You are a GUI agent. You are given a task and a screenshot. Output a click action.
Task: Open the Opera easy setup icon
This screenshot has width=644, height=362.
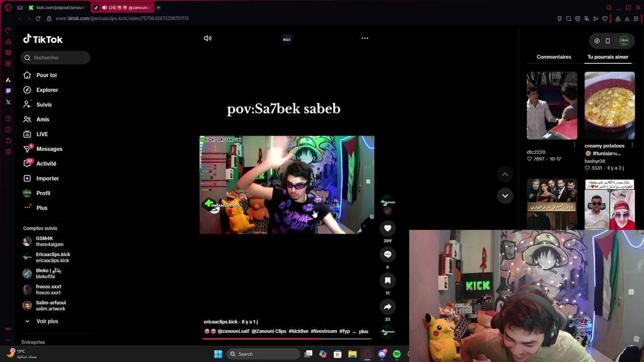(636, 19)
